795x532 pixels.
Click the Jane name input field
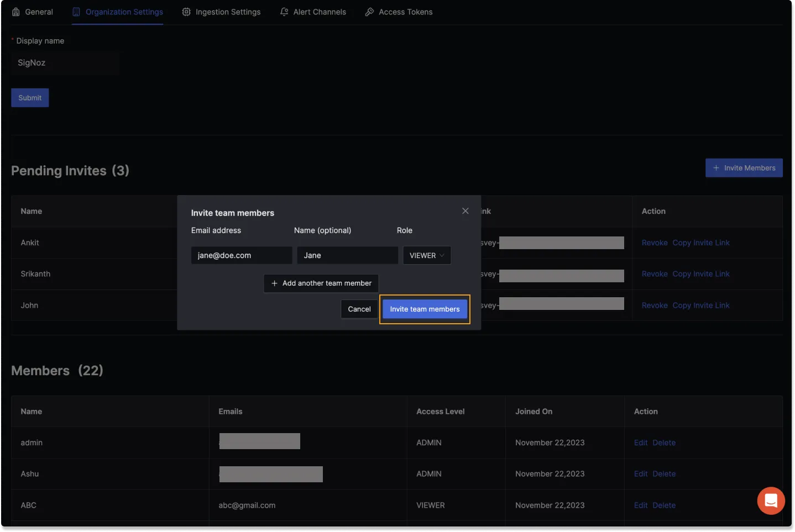pyautogui.click(x=347, y=255)
